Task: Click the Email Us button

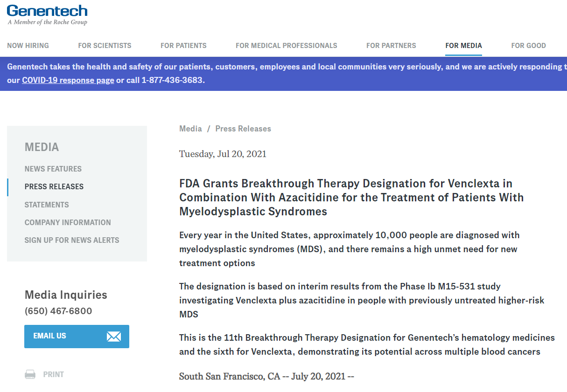Action: [77, 337]
